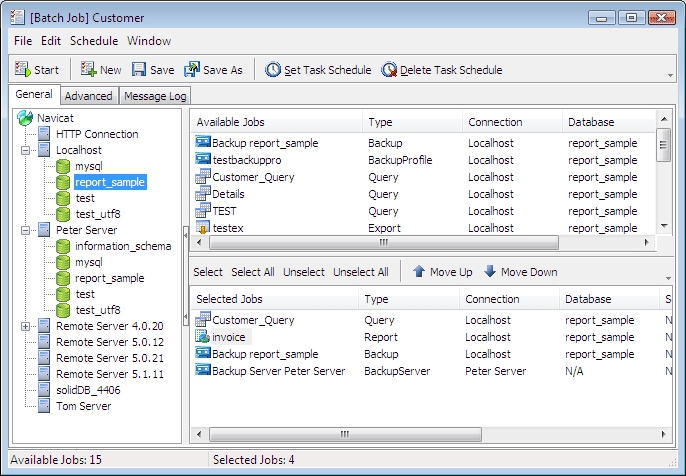The image size is (686, 476).
Task: Click Backup report_sample in Selected Jobs
Action: coord(265,354)
